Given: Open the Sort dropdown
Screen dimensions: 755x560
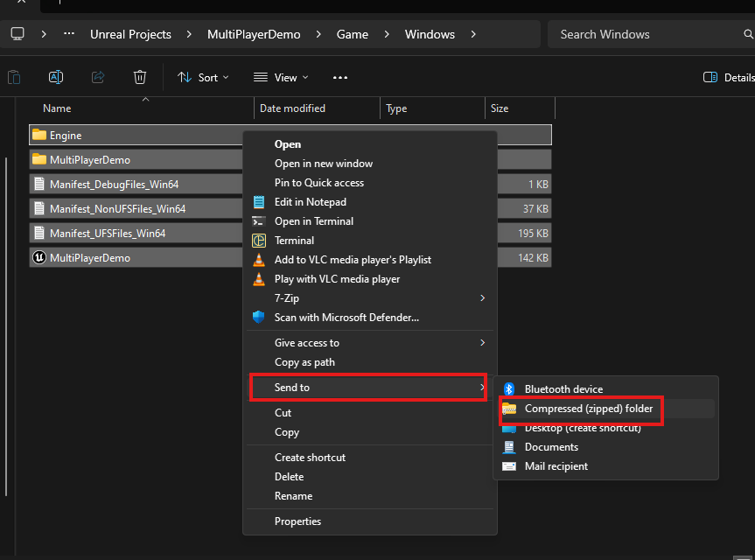Looking at the screenshot, I should pos(203,77).
